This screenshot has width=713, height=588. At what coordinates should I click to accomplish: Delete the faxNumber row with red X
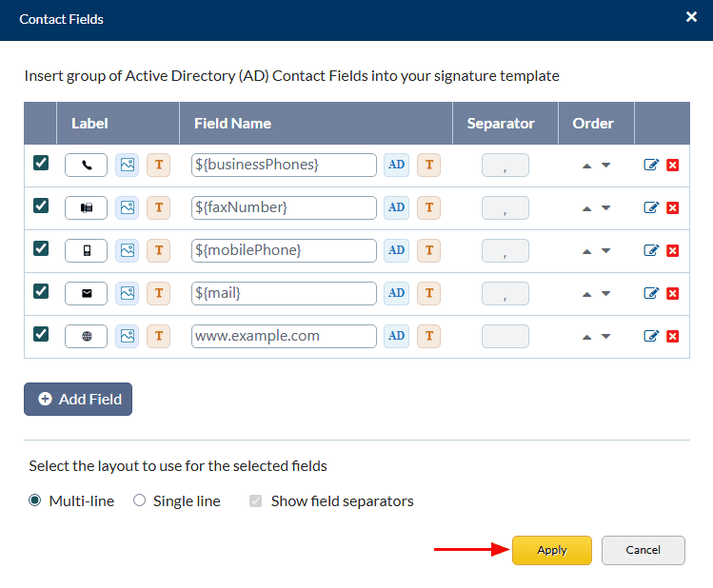click(672, 207)
